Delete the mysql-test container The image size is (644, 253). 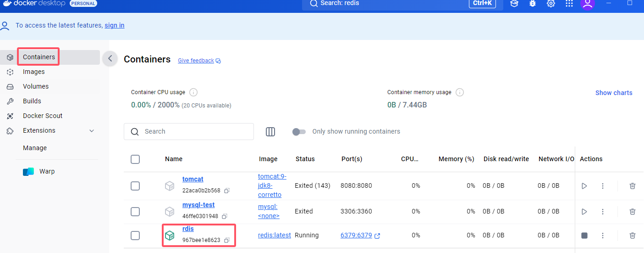tap(633, 212)
